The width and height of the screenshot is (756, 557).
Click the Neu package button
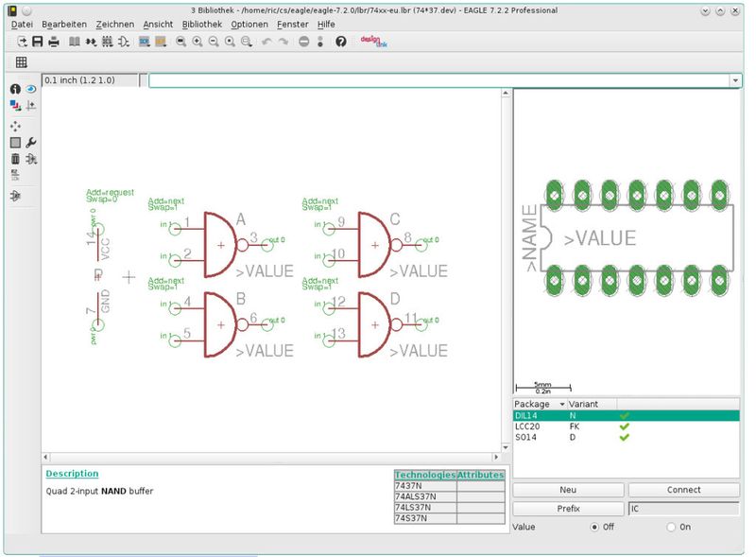click(568, 490)
